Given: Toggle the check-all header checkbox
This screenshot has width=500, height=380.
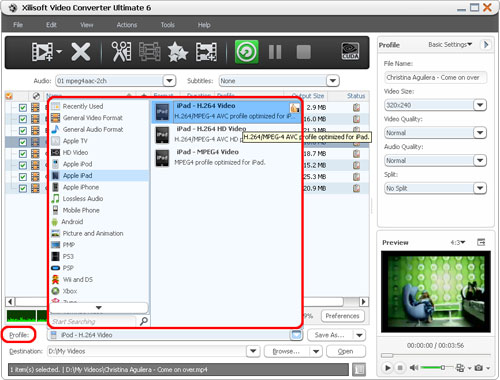Looking at the screenshot, I should point(9,96).
